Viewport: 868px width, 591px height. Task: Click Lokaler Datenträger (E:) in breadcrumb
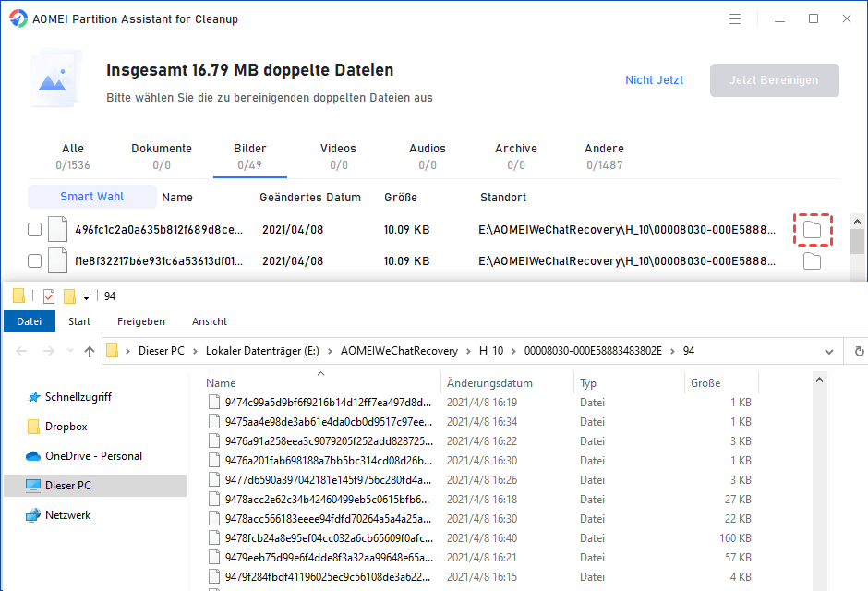tap(262, 351)
